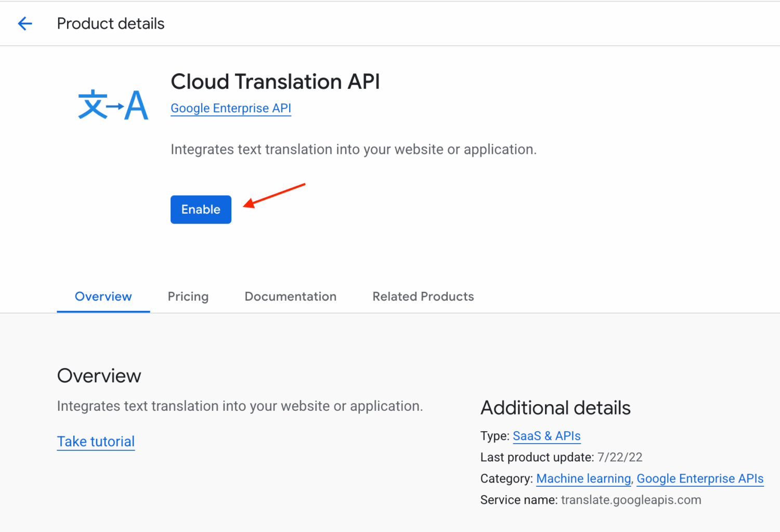Open the Google Enterprise APIs category link
Viewport: 780px width, 532px height.
pyautogui.click(x=700, y=478)
